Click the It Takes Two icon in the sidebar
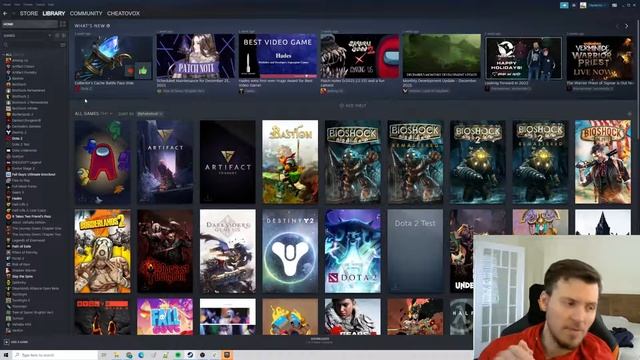The width and height of the screenshot is (640, 360). (8, 216)
